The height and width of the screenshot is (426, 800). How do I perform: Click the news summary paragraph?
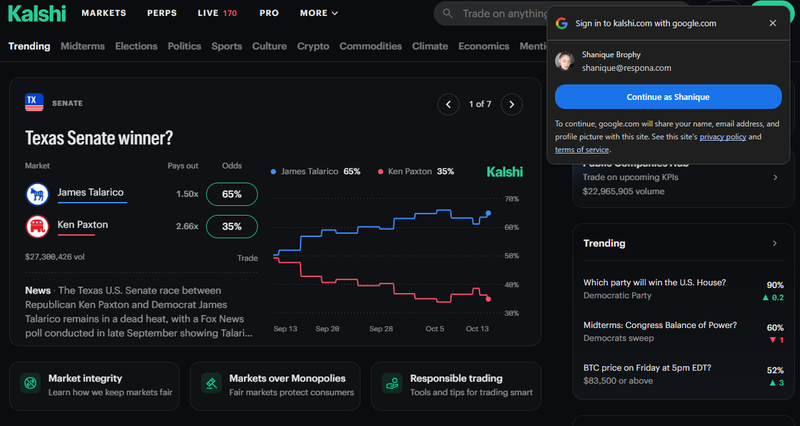140,312
